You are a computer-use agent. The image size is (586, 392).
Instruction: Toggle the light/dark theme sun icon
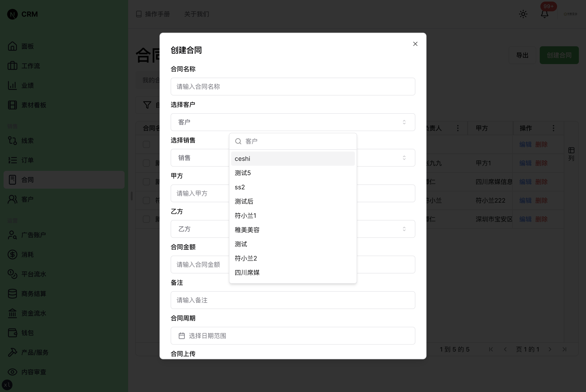(523, 14)
